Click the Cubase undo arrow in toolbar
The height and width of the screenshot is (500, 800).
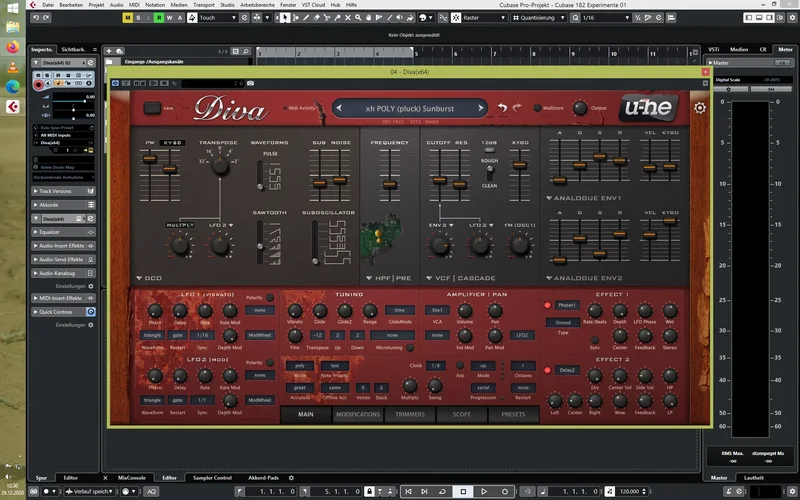[34, 17]
